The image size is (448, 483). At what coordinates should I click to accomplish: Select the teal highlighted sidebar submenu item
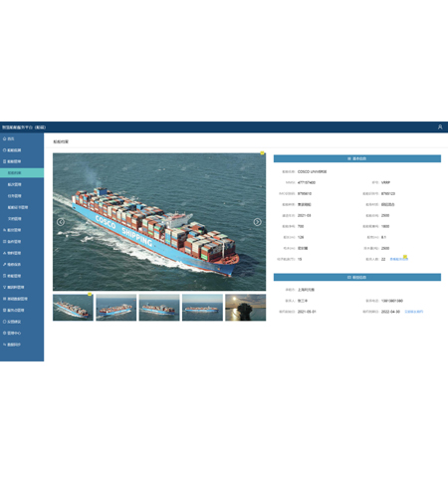click(x=22, y=173)
